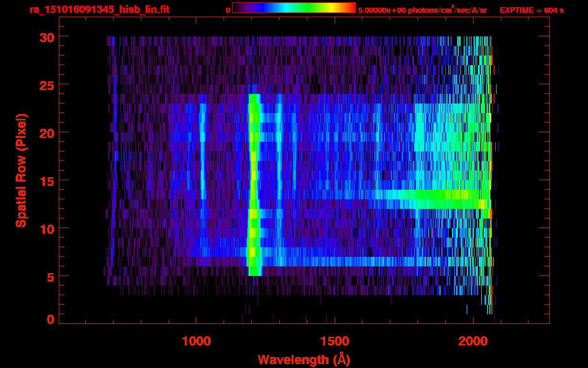Image resolution: width=588 pixels, height=368 pixels.
Task: Click the x-axis tick label 2000
Action: 473,341
